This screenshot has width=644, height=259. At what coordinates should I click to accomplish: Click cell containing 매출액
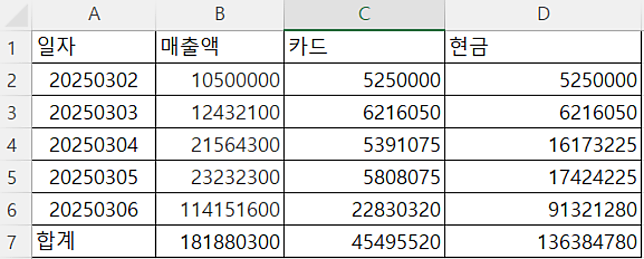219,47
